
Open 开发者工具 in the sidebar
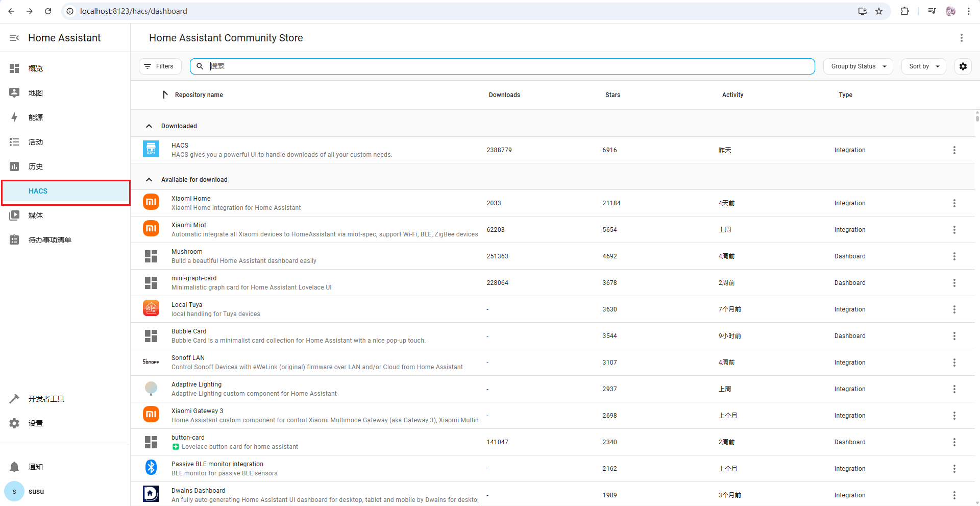coord(46,399)
